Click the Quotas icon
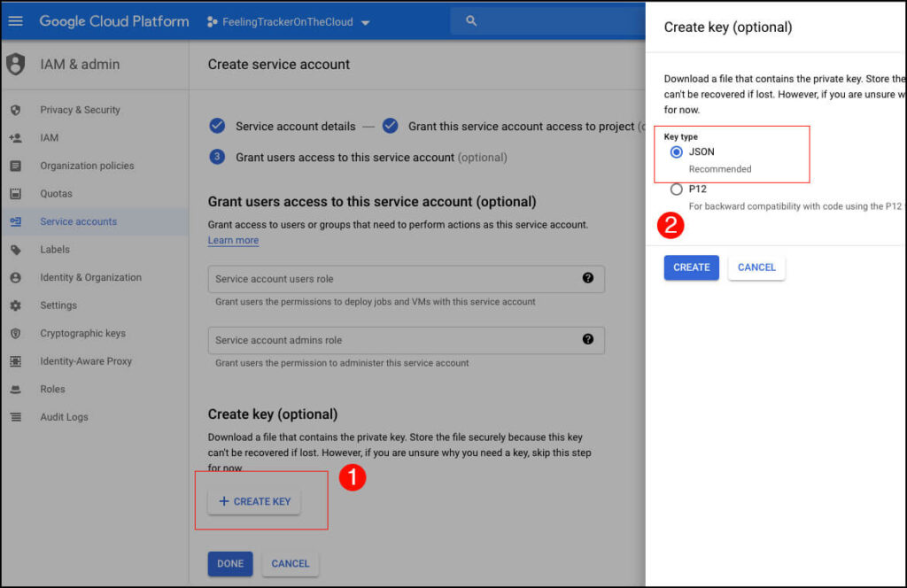 point(16,194)
